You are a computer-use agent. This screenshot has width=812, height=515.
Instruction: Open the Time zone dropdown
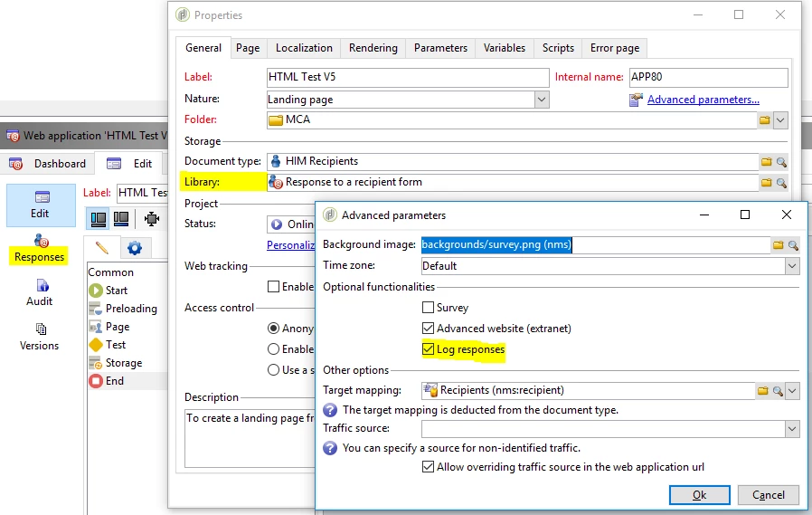coord(792,266)
